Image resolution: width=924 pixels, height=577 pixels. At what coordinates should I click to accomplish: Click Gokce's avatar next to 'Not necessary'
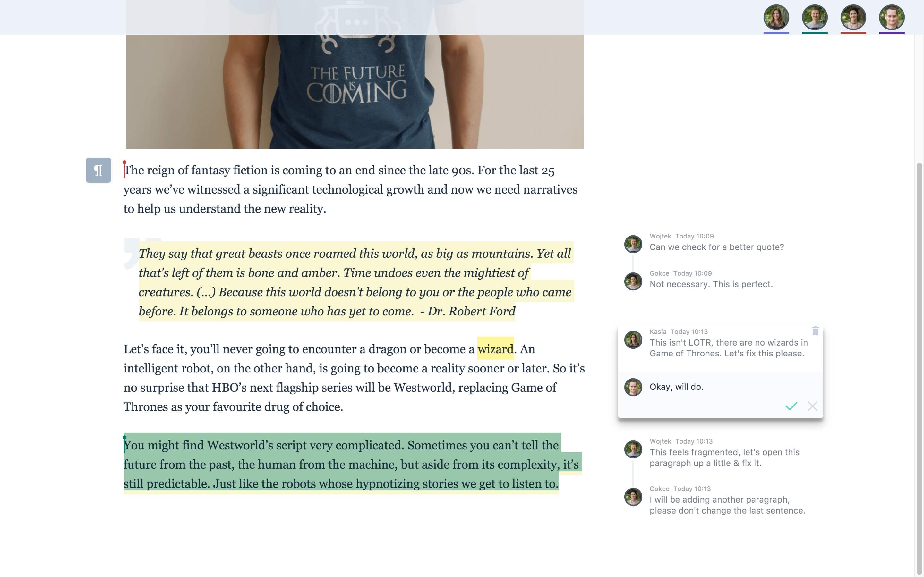point(633,281)
